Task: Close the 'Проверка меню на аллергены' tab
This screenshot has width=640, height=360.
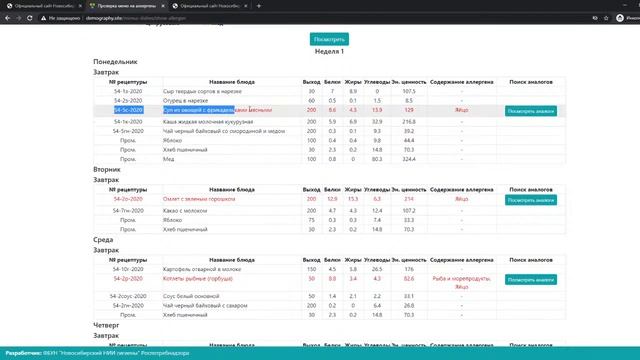Action: 163,6
